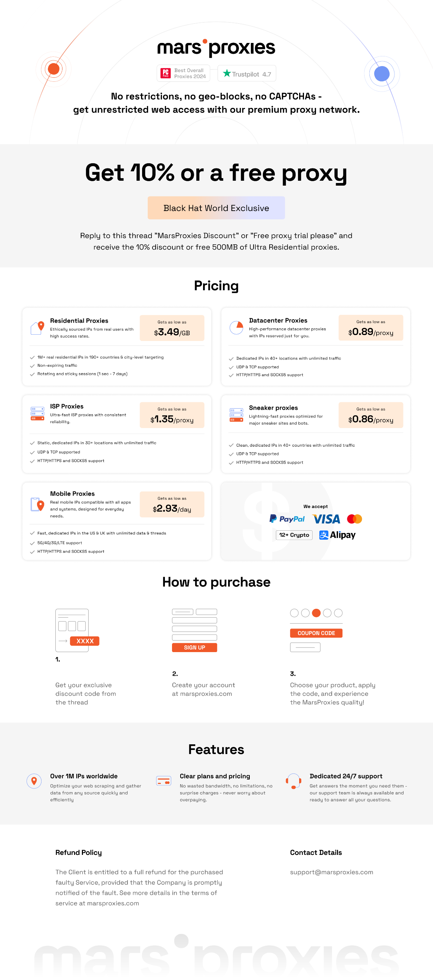Click the PayPal payment logo
433x980 pixels.
click(287, 519)
